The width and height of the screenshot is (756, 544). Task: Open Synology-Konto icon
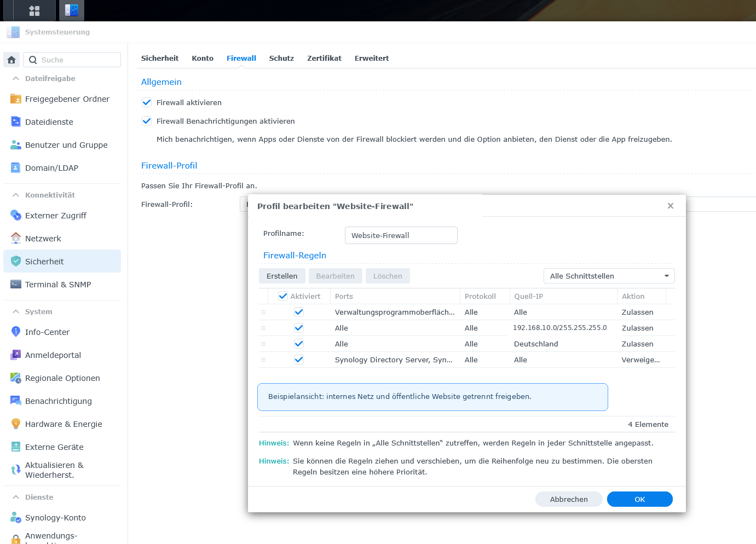point(16,518)
